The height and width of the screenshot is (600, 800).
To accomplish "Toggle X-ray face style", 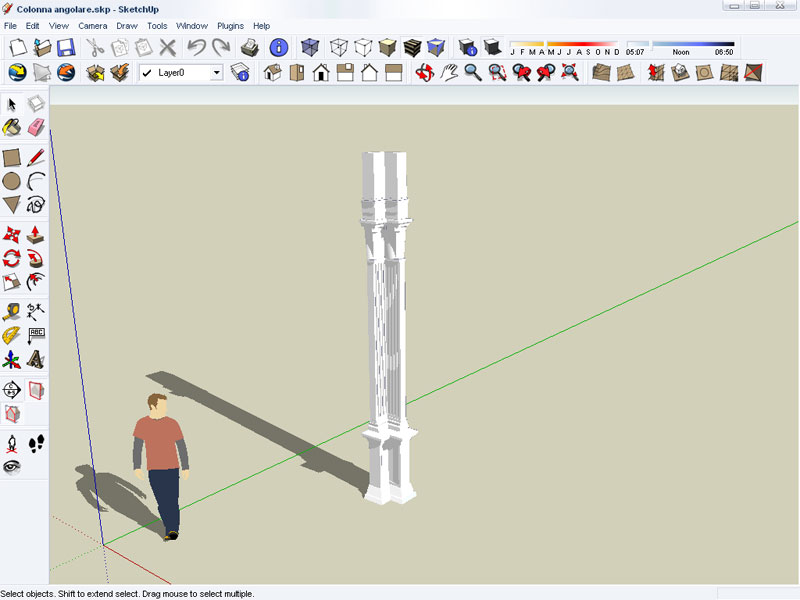I will point(310,47).
